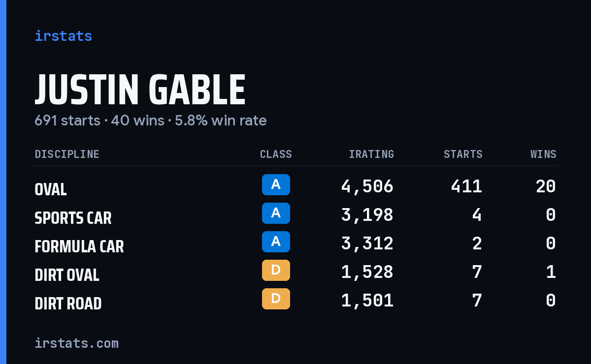
Task: Open the irstats.com footer link
Action: (76, 343)
